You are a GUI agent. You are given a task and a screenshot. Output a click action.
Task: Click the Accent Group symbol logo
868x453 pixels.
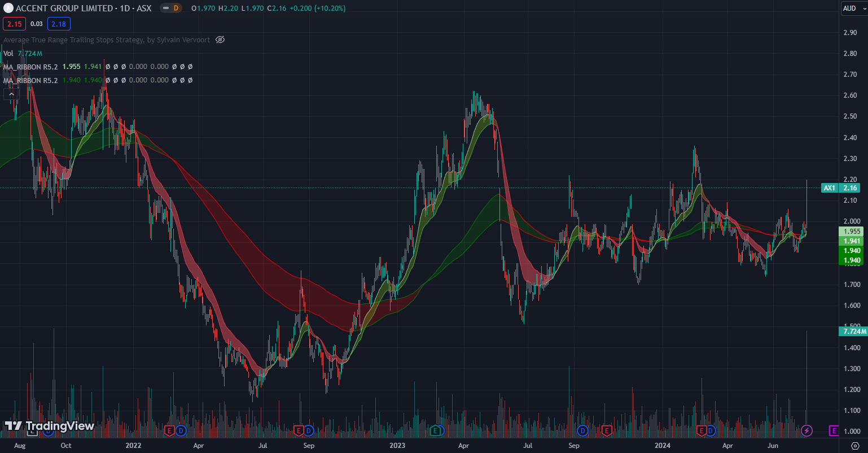pyautogui.click(x=8, y=8)
